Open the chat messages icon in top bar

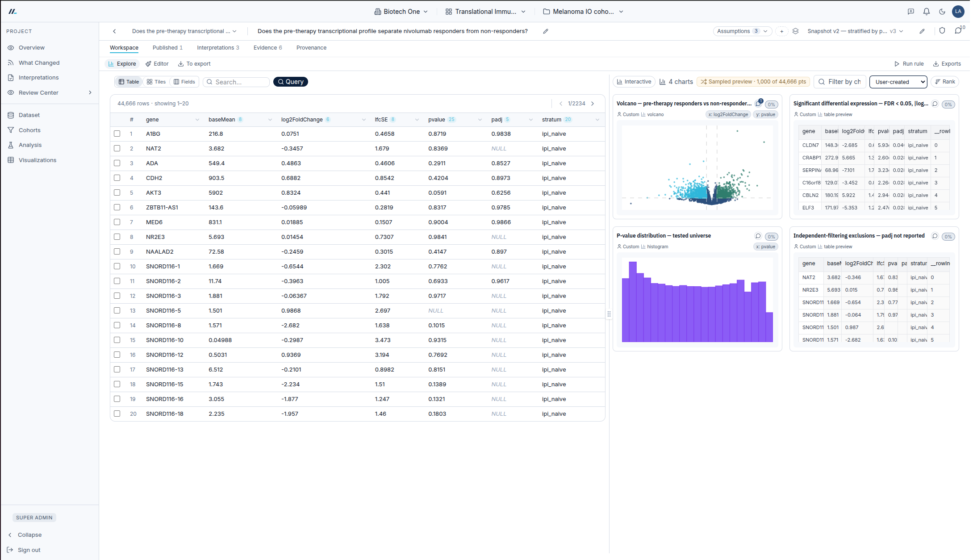pyautogui.click(x=911, y=12)
